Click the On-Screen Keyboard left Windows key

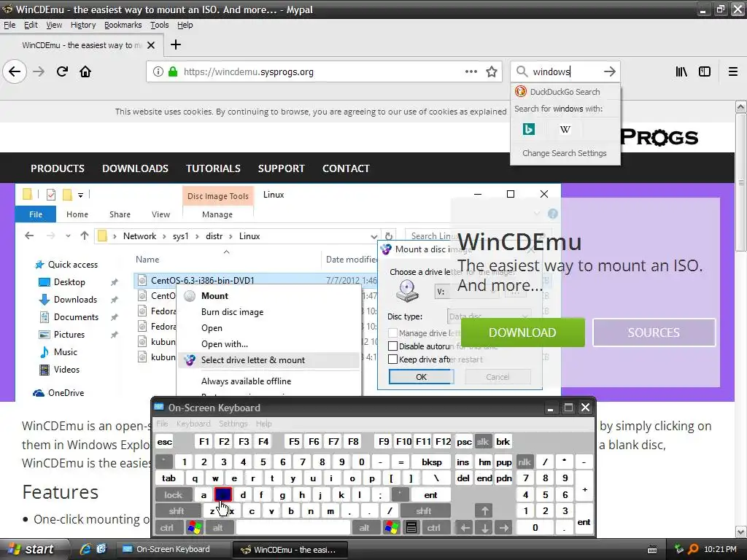coord(194,527)
